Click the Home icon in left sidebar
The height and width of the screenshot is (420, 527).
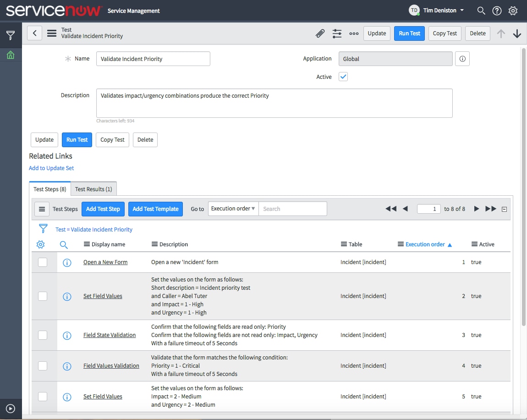click(x=10, y=55)
